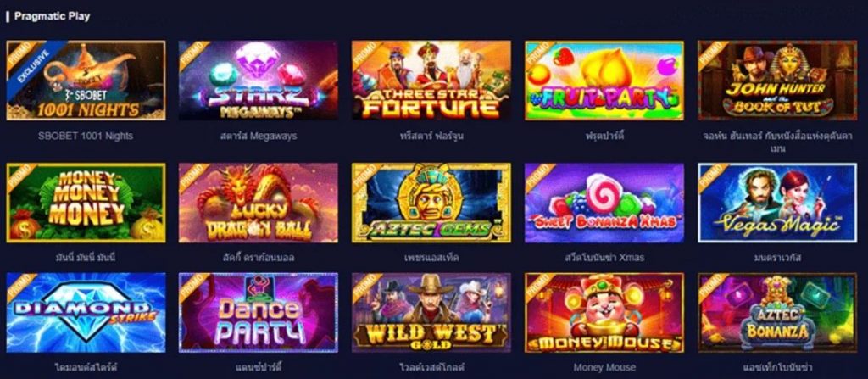Select the Dance Party game tile
Screen dimensions: 868x379
258,313
